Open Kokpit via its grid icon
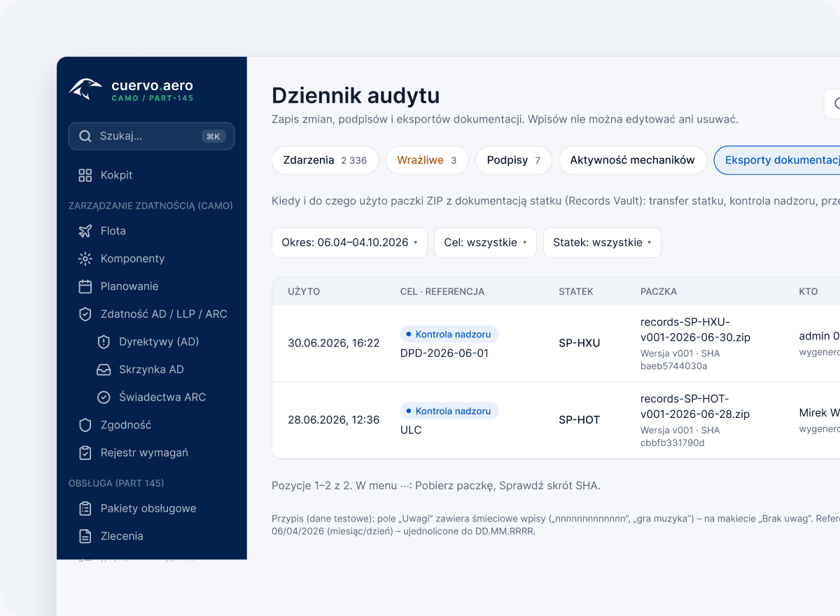This screenshot has height=616, width=840. [85, 175]
